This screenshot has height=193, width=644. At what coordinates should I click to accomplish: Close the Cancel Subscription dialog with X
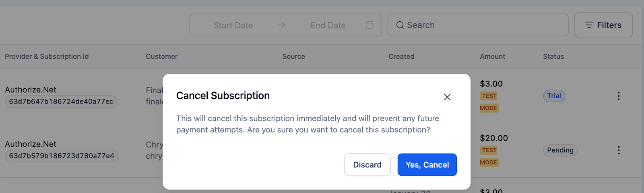447,97
